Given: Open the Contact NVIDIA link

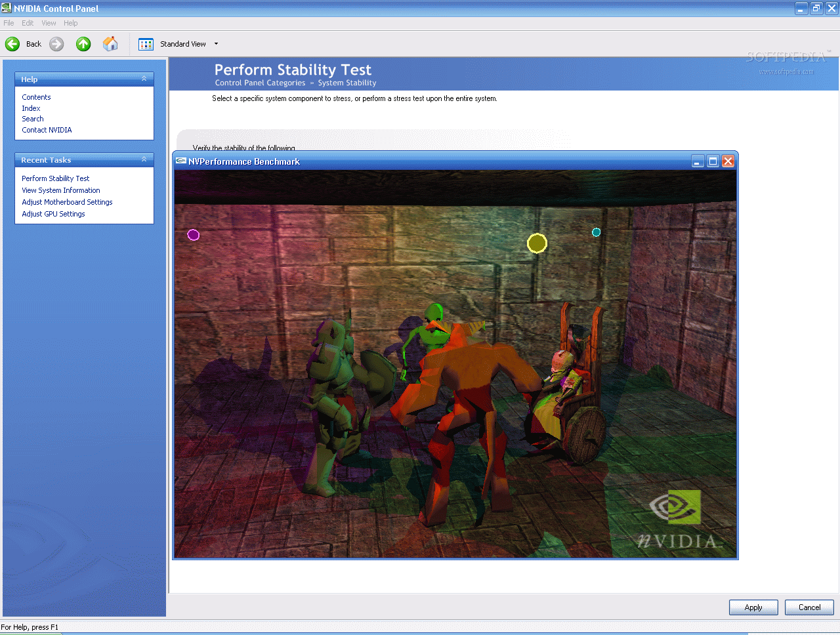Looking at the screenshot, I should tap(47, 130).
